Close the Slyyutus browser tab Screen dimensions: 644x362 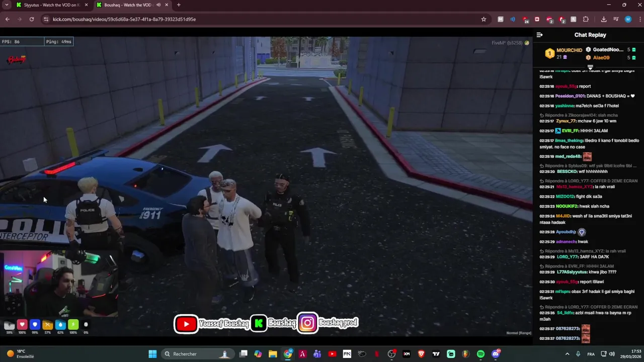pos(86,5)
